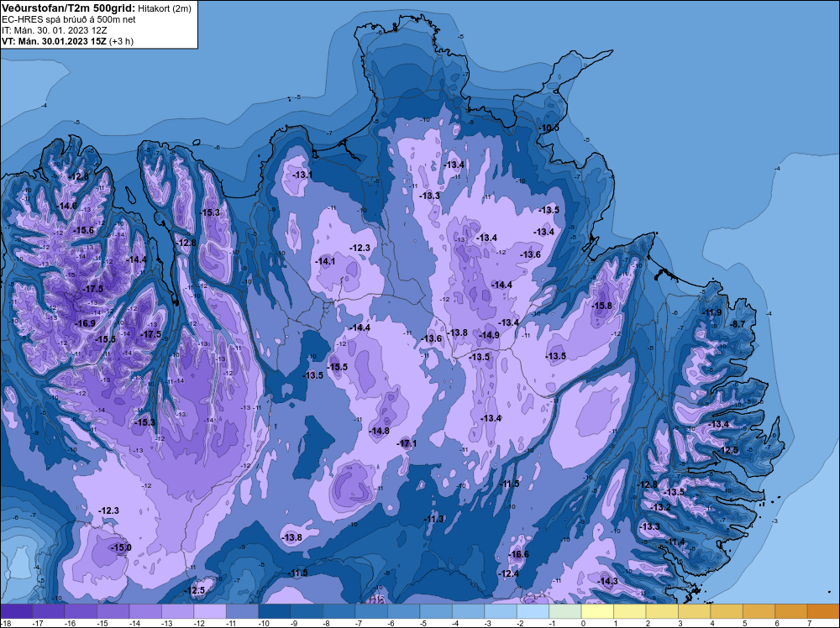
Task: Click the -16.9 temperature value
Action: point(85,323)
